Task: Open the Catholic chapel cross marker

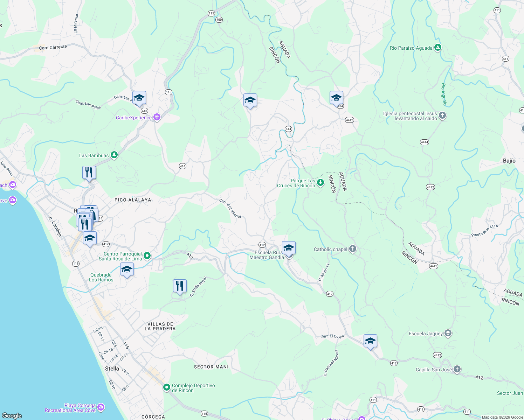Action: 352,248
